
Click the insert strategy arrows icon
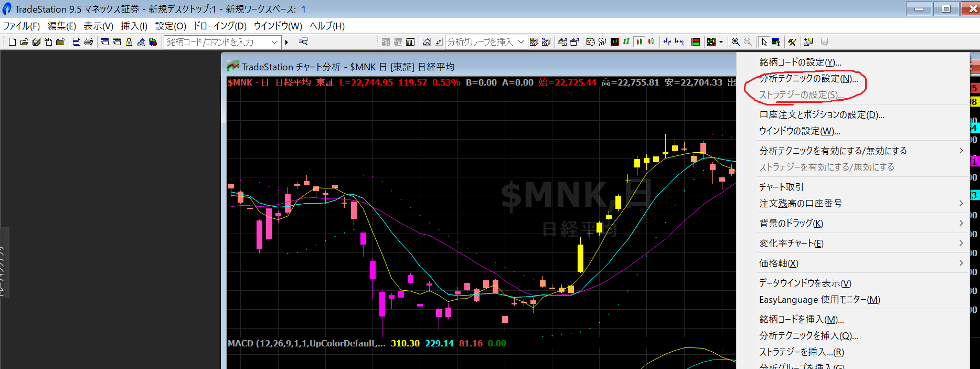[439, 42]
